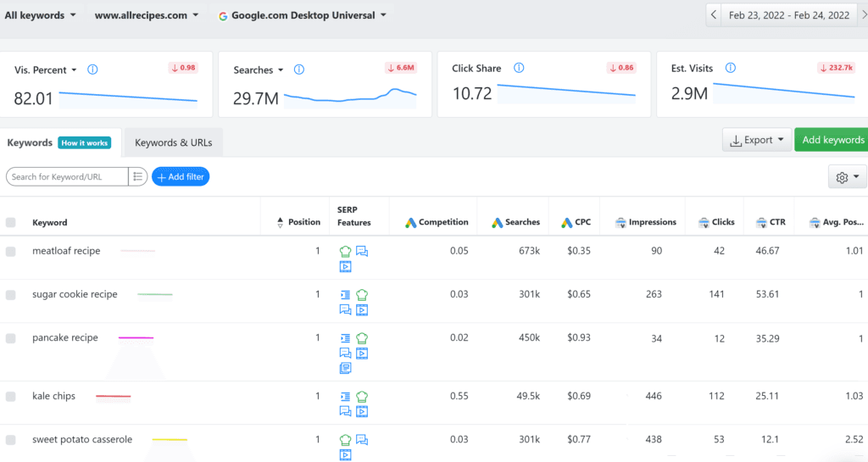Click recipe chef-hat icon in pancake recipe row
868x462 pixels.
click(362, 338)
